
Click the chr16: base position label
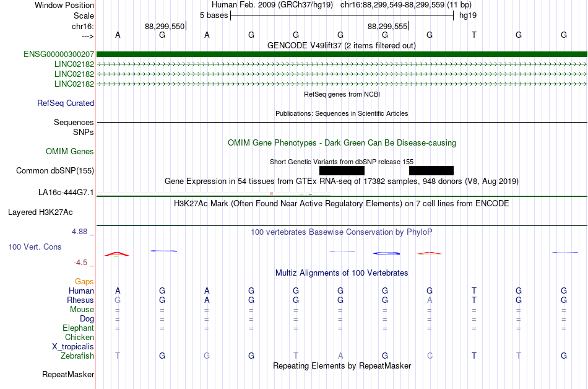click(83, 26)
